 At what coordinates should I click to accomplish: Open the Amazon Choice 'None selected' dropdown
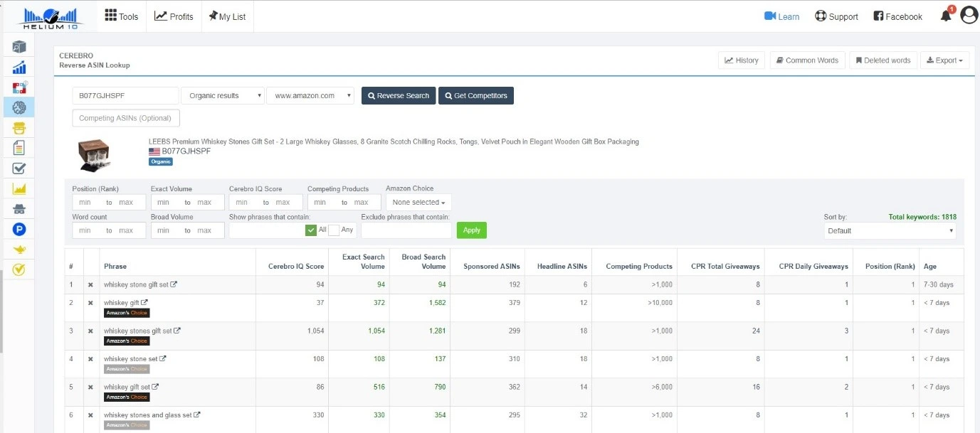(418, 203)
